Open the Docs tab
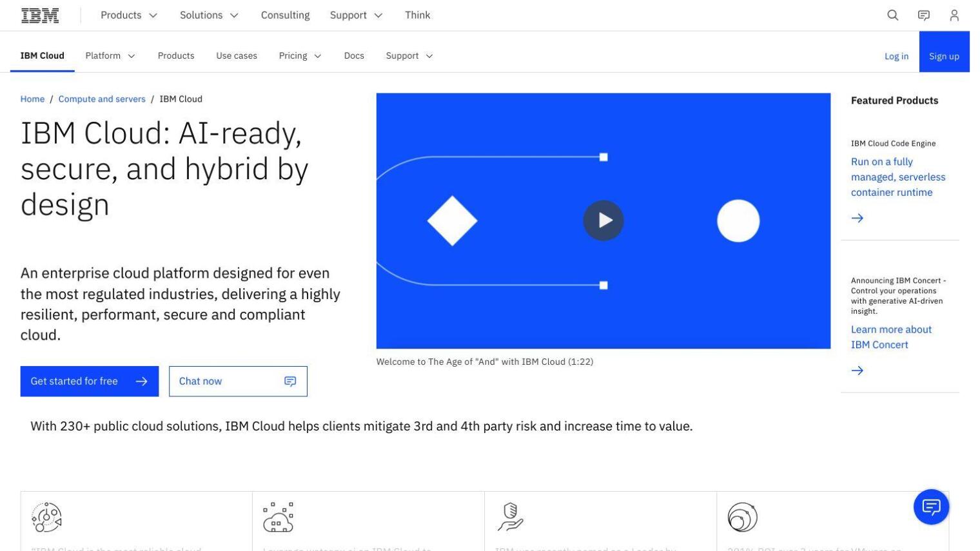Image resolution: width=980 pixels, height=551 pixels. 354,56
